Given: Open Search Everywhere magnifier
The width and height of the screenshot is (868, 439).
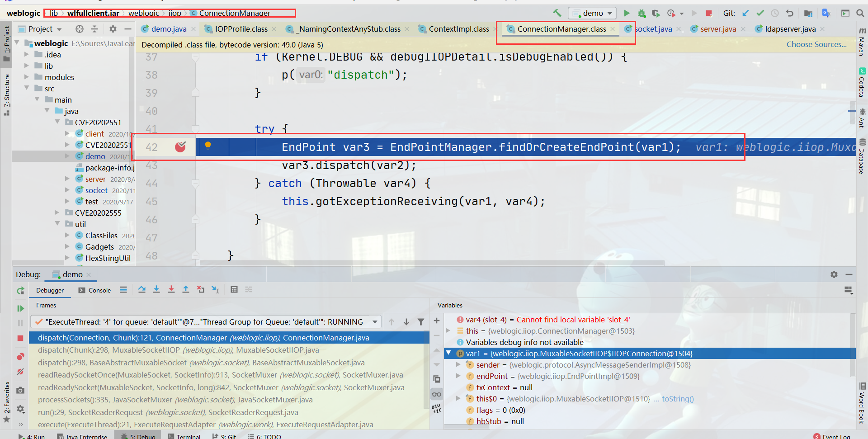Looking at the screenshot, I should pos(860,13).
